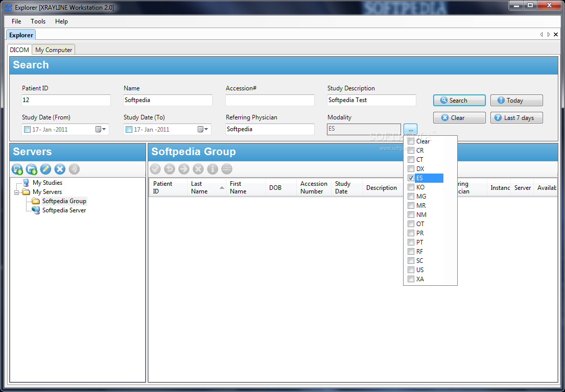Click the Accession# input field
This screenshot has width=565, height=392.
click(270, 100)
